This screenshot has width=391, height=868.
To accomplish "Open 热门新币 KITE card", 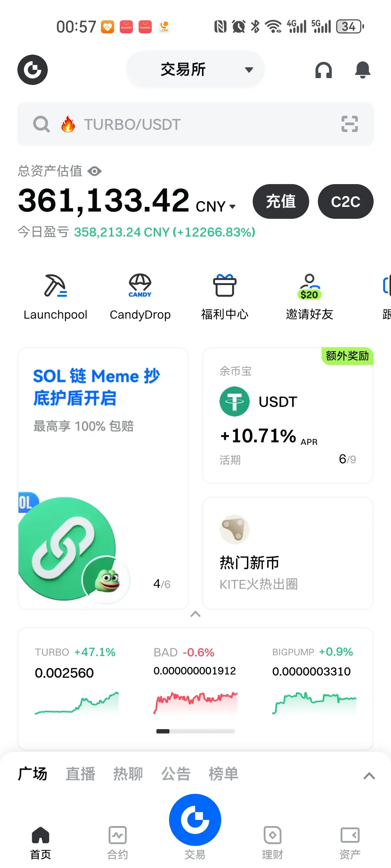I will [x=288, y=553].
